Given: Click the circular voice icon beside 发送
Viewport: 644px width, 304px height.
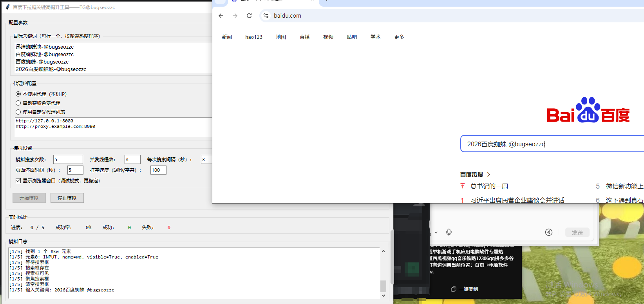Looking at the screenshot, I should pyautogui.click(x=549, y=232).
